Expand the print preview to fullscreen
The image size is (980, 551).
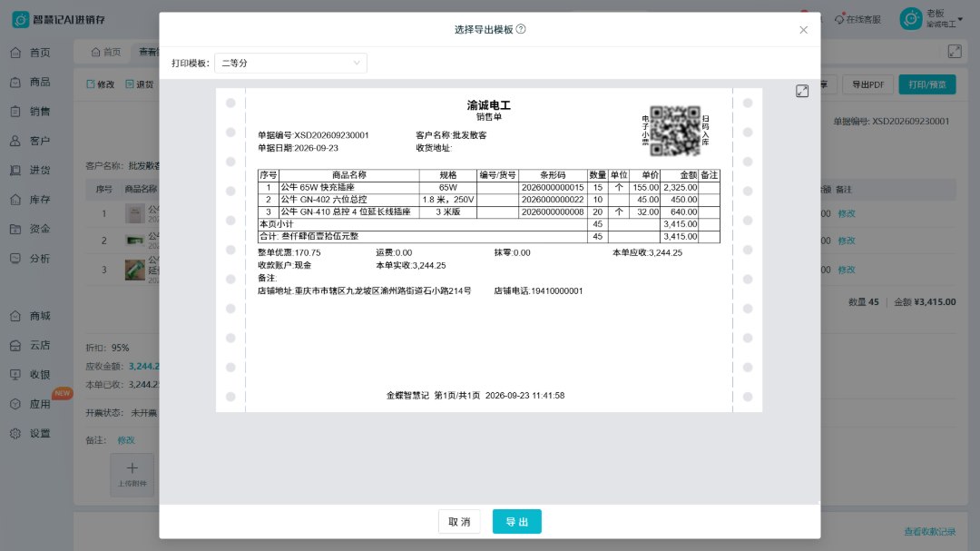tap(802, 92)
